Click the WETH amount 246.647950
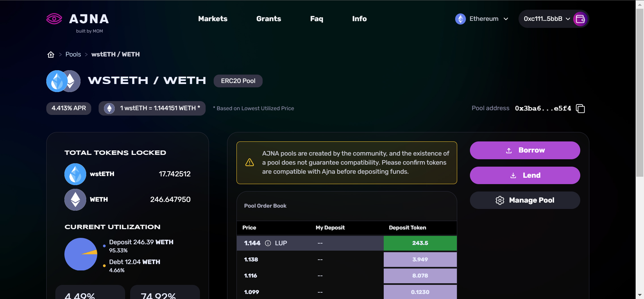Screen dimensions: 644x299 (170, 200)
